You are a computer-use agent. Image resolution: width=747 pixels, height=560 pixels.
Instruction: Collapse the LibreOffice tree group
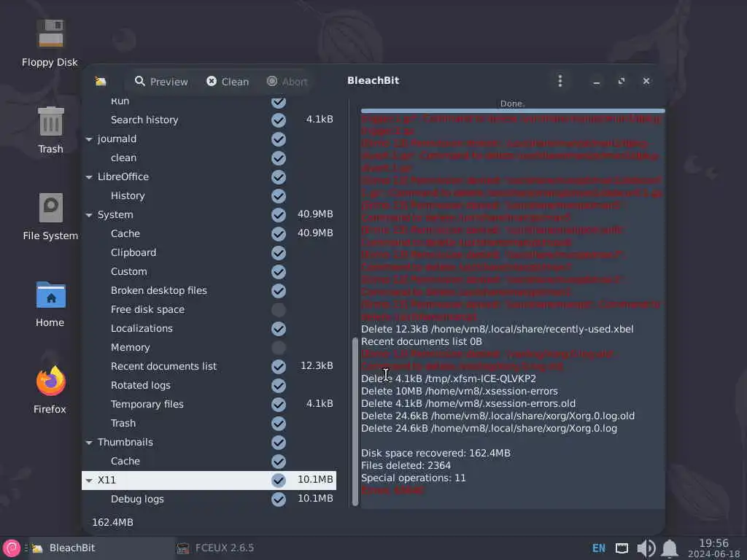pyautogui.click(x=89, y=177)
